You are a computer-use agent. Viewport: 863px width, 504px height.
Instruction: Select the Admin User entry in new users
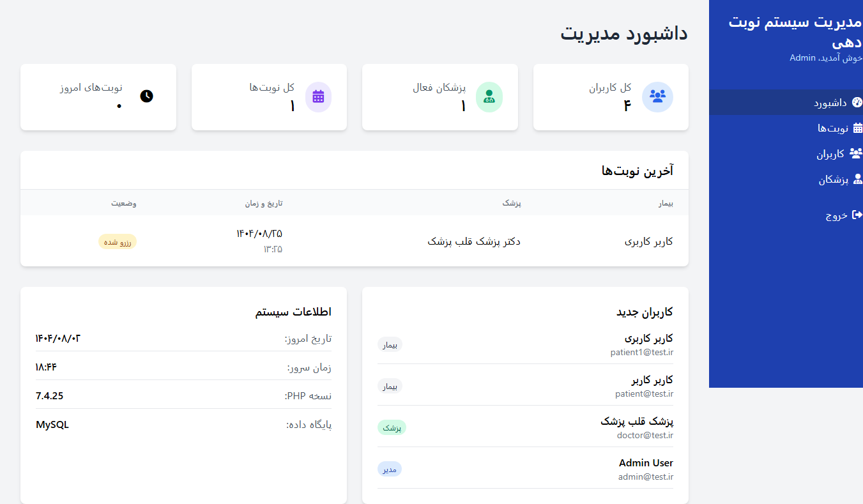(646, 463)
